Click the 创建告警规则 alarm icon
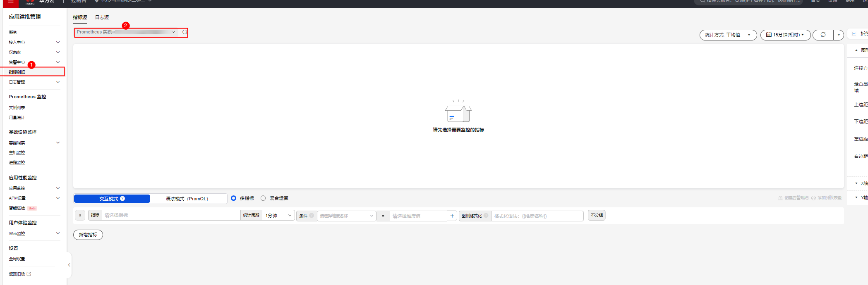The height and width of the screenshot is (285, 868). tap(780, 198)
